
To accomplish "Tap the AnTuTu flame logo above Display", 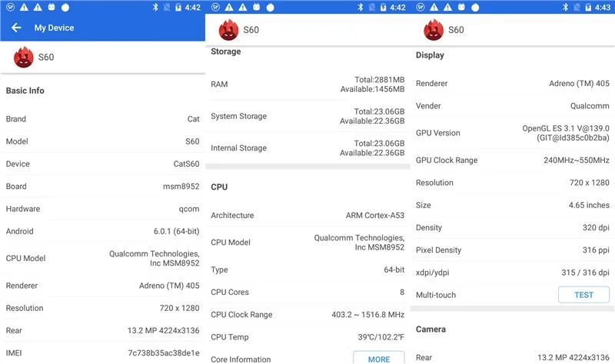I will [x=434, y=30].
